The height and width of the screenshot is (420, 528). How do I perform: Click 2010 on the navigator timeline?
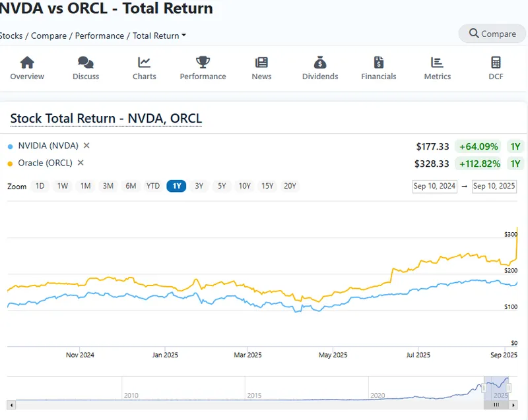click(x=131, y=396)
